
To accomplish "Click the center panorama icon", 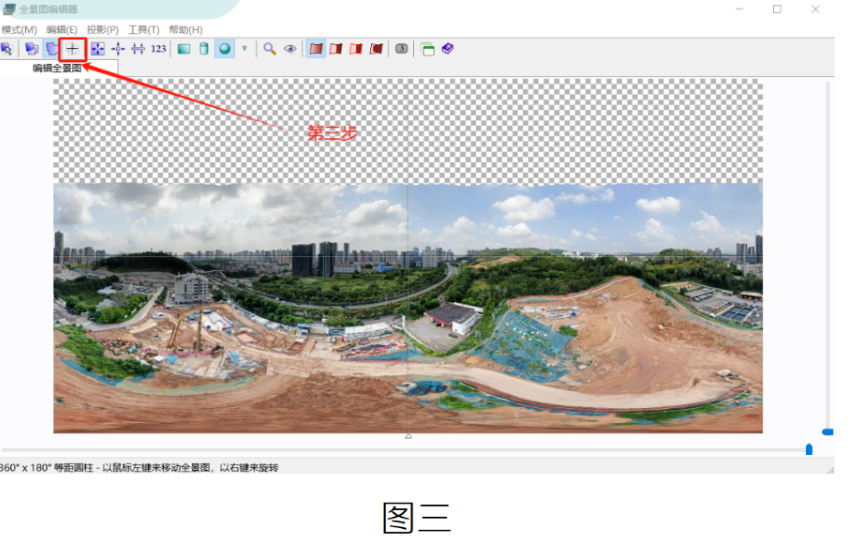I will 118,49.
